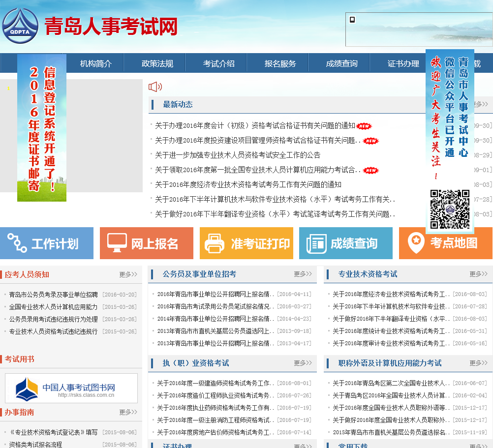Open 全国专业技术人员计算机应用能力 link
This screenshot has width=493, height=448.
point(54,307)
